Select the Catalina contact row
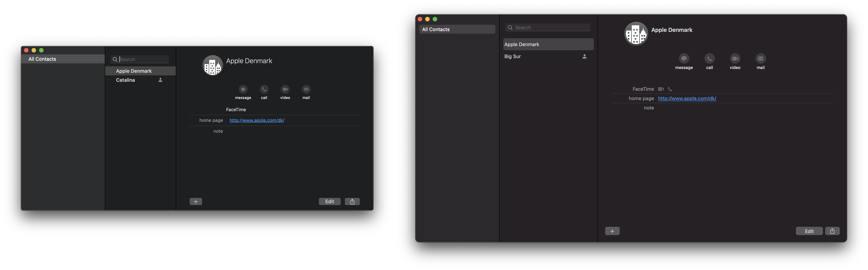This screenshot has height=270, width=868. tap(140, 80)
